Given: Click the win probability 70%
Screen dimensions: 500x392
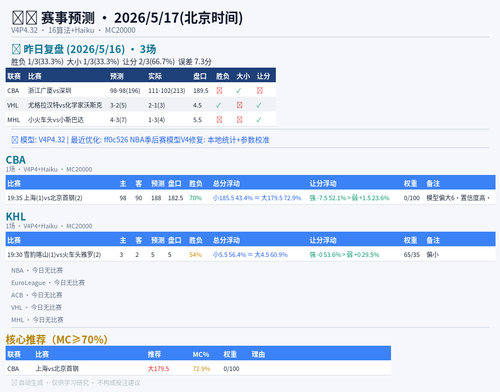Looking at the screenshot, I should (x=196, y=198).
